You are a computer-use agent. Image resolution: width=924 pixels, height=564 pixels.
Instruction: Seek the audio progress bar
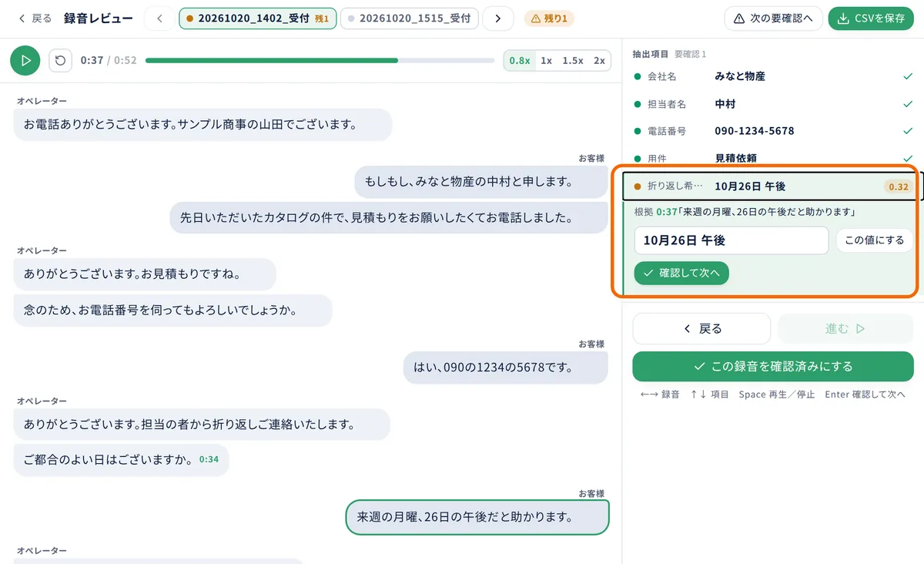(320, 60)
